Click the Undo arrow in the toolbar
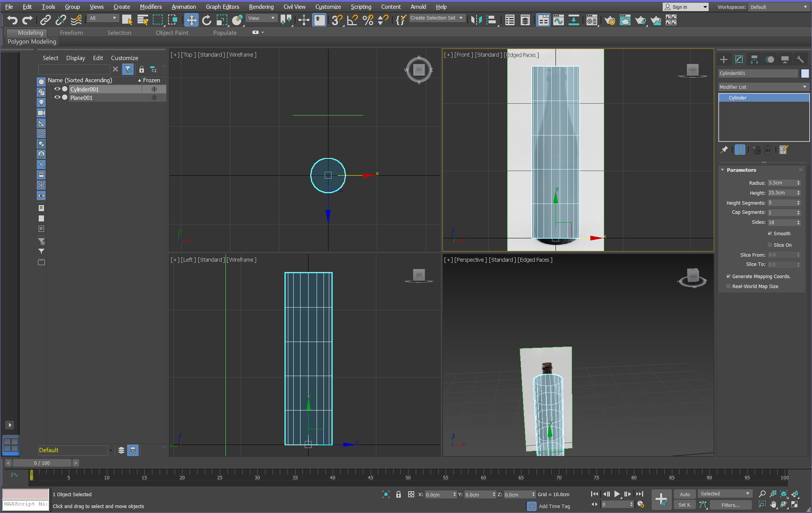Viewport: 812px width, 513px height. coord(12,20)
